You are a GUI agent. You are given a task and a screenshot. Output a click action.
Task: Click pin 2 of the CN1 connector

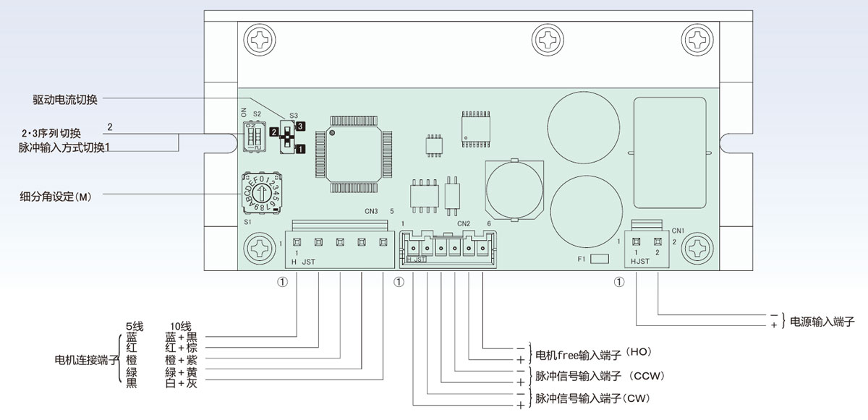point(658,242)
